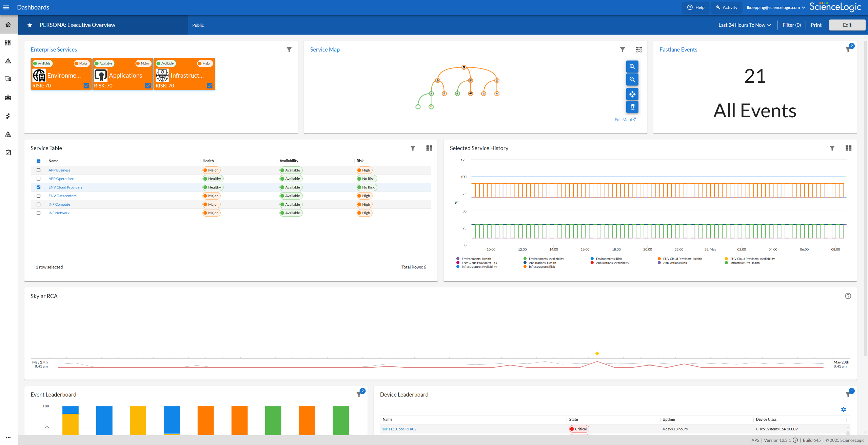This screenshot has height=445, width=868.
Task: Click zoom in on Service Map
Action: (632, 67)
